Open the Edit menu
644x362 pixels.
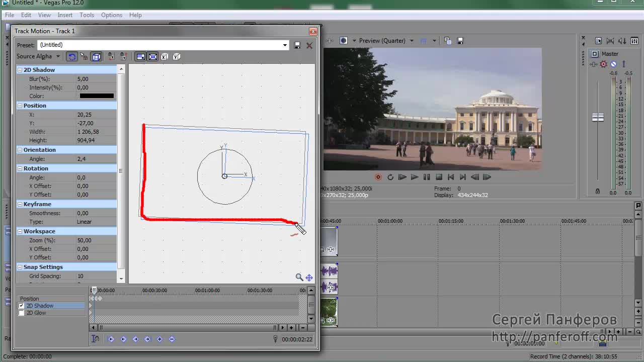tap(26, 15)
